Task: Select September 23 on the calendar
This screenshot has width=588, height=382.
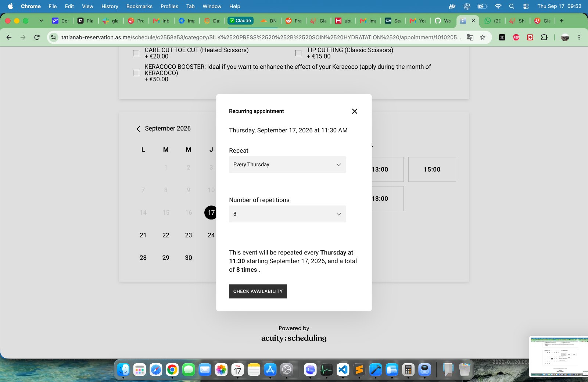Action: coord(189,235)
